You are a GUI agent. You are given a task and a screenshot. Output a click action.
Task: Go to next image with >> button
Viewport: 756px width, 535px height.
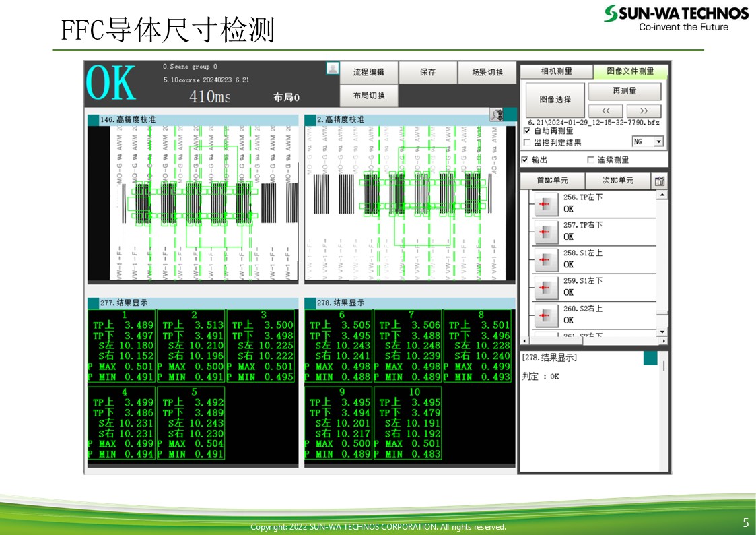coord(644,111)
